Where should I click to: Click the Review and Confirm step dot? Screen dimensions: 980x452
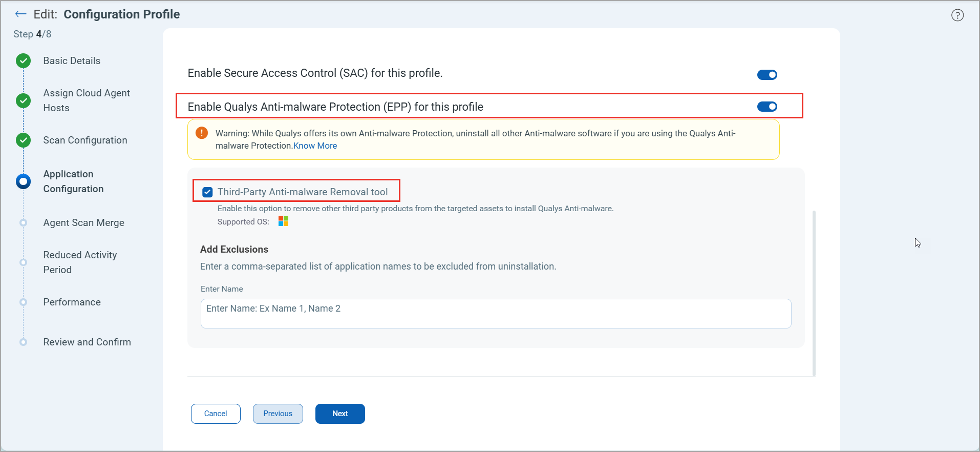(x=23, y=342)
